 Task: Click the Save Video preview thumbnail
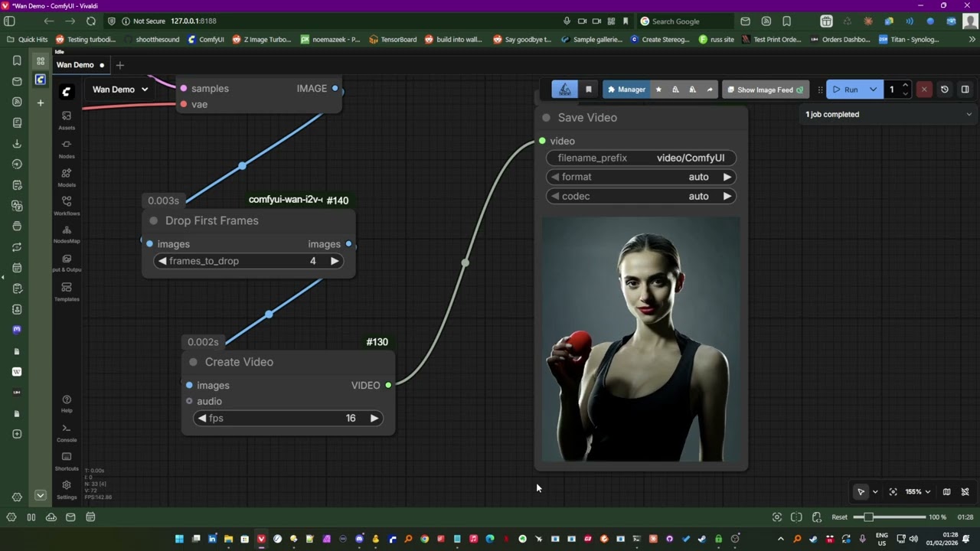(641, 340)
